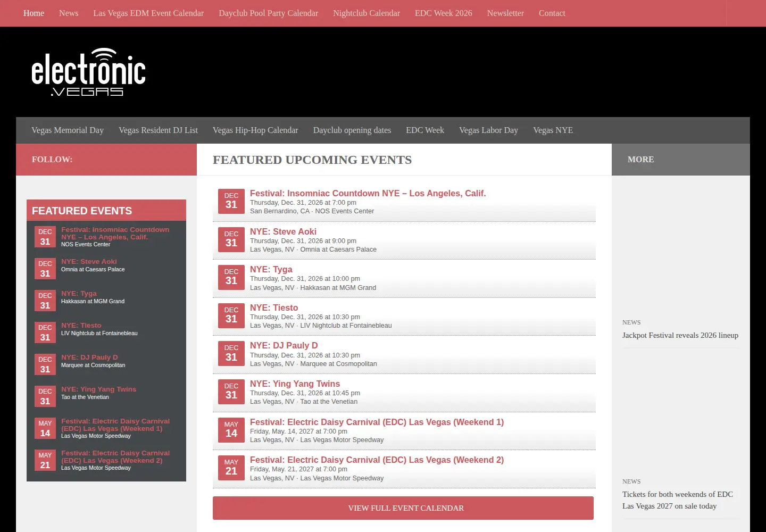Click the electronic.vegas site logo
The width and height of the screenshot is (766, 532).
point(88,72)
